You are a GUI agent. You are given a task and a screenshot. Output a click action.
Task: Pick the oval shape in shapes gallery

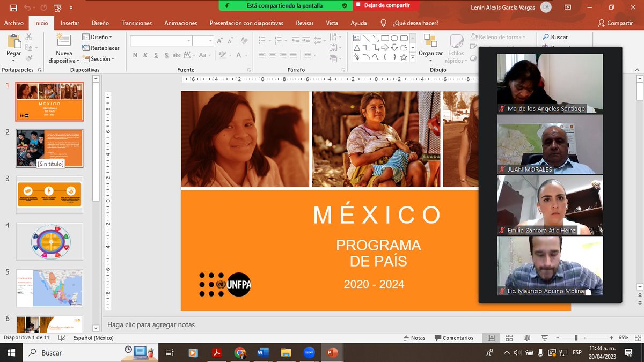[394, 38]
